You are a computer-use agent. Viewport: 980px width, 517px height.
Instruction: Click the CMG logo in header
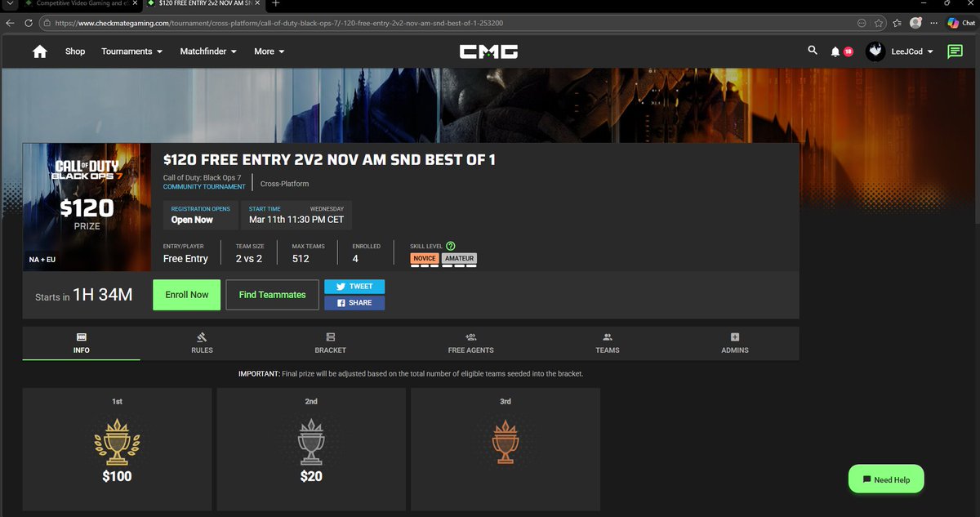click(x=488, y=51)
